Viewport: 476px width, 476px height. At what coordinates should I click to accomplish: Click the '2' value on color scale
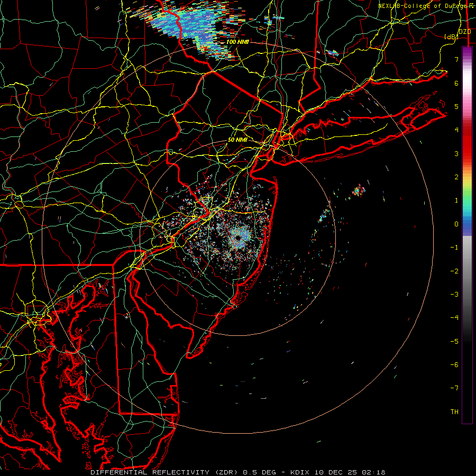[x=456, y=177]
